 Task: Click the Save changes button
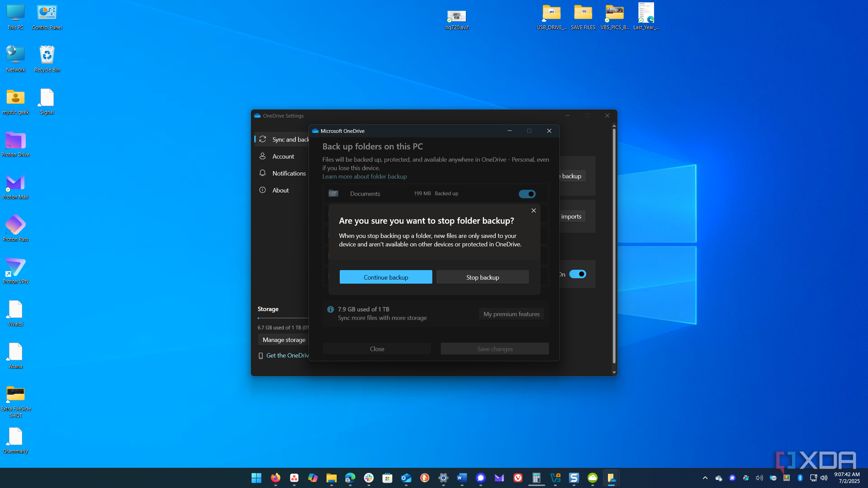pos(495,349)
